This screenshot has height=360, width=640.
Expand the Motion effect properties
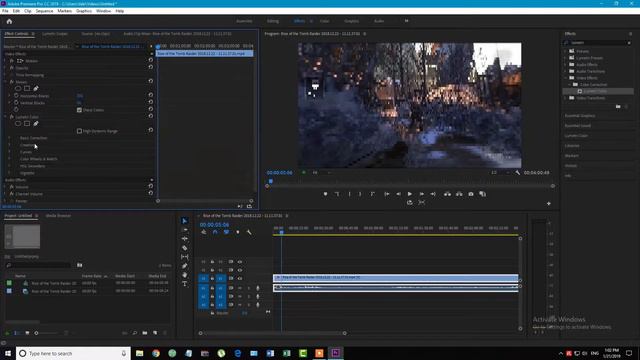point(5,60)
